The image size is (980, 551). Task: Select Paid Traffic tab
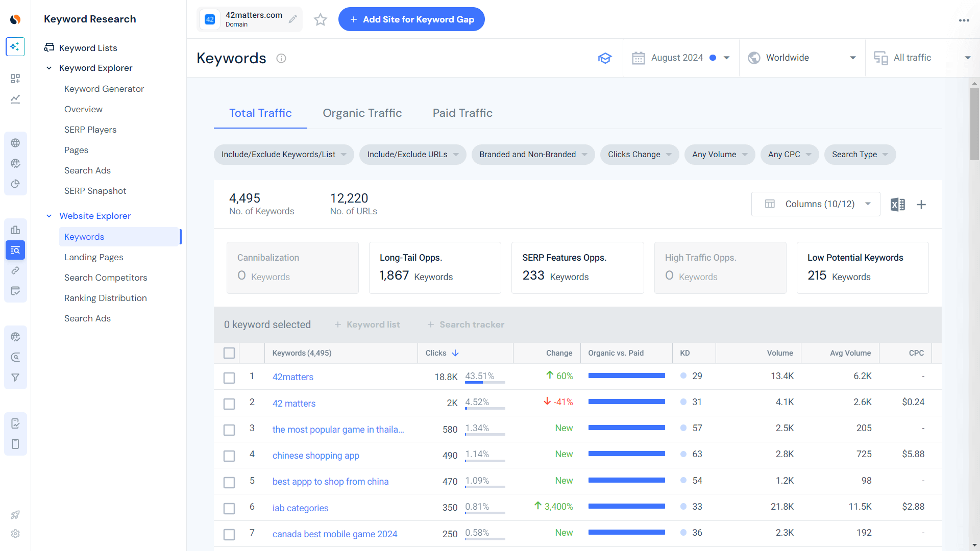coord(462,113)
